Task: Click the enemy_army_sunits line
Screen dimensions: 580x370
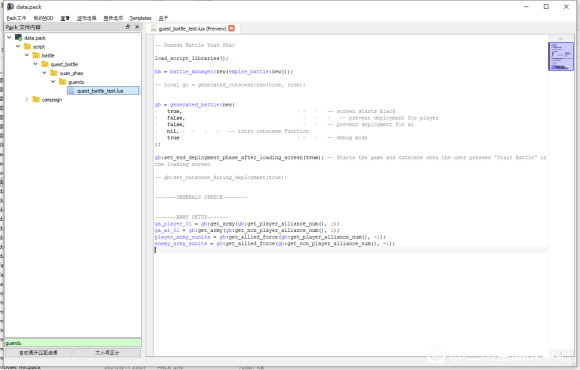Action: tap(274, 244)
